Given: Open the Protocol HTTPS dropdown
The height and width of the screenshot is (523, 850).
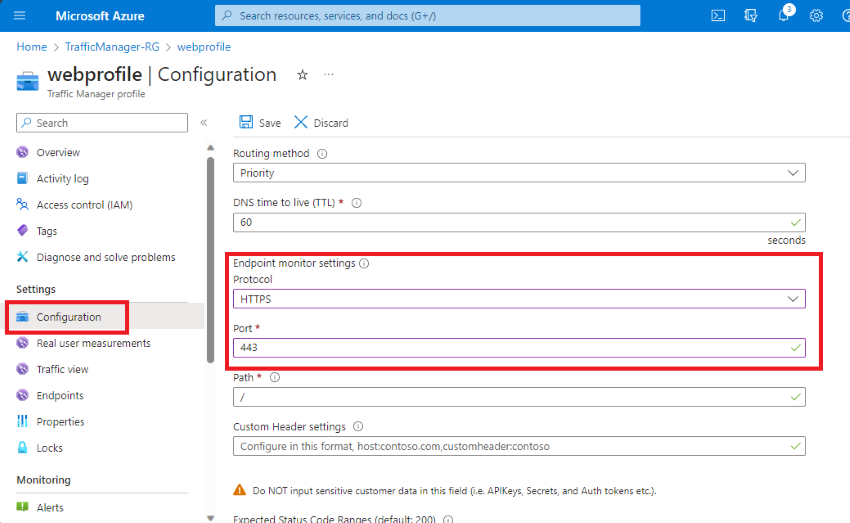Looking at the screenshot, I should pyautogui.click(x=519, y=299).
